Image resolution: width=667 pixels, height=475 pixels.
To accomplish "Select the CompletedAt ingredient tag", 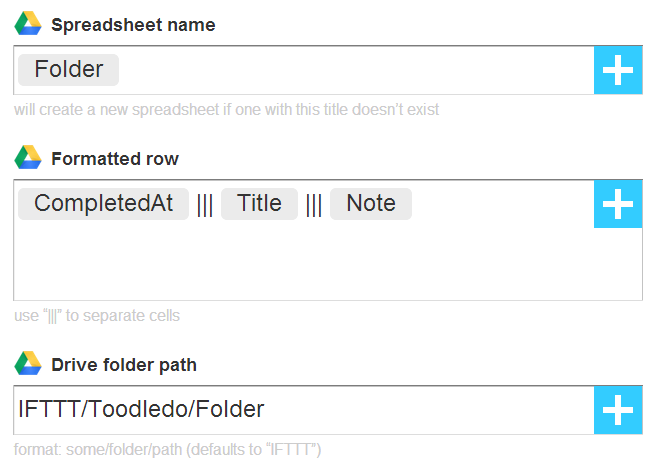I will (103, 204).
